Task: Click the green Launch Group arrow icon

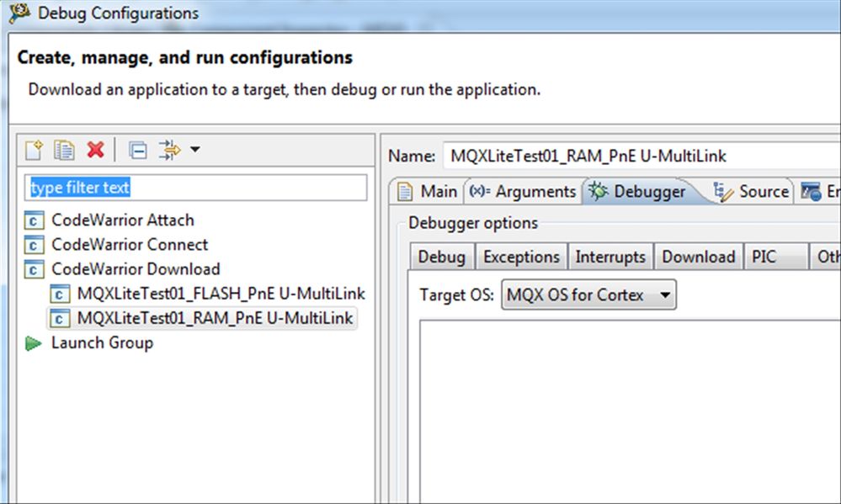Action: point(34,343)
